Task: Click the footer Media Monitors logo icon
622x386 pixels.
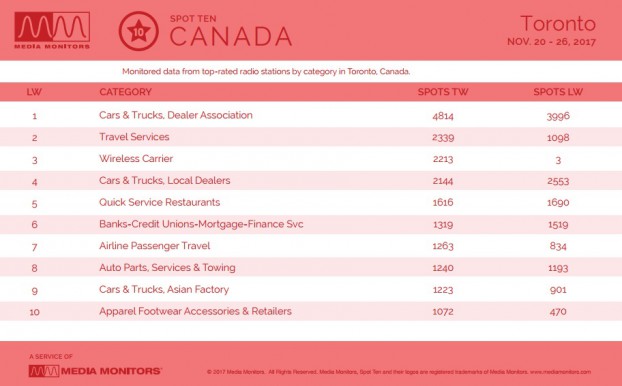Action: point(44,371)
